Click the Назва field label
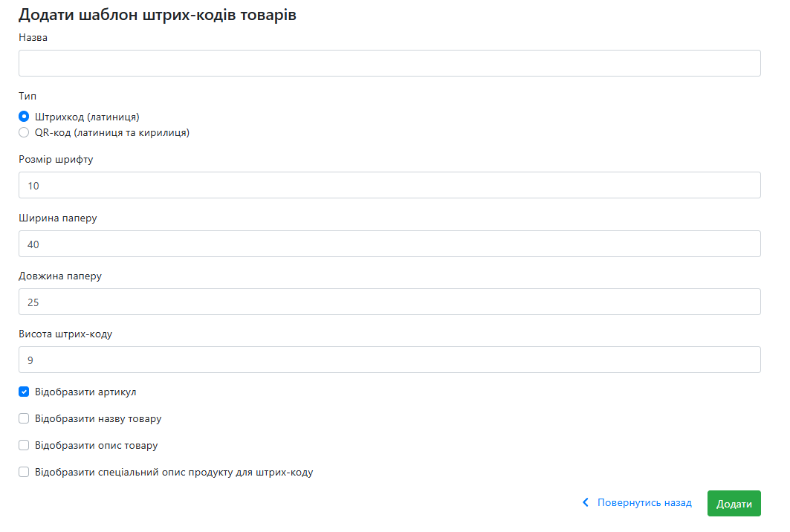This screenshot has height=532, width=790. [33, 37]
